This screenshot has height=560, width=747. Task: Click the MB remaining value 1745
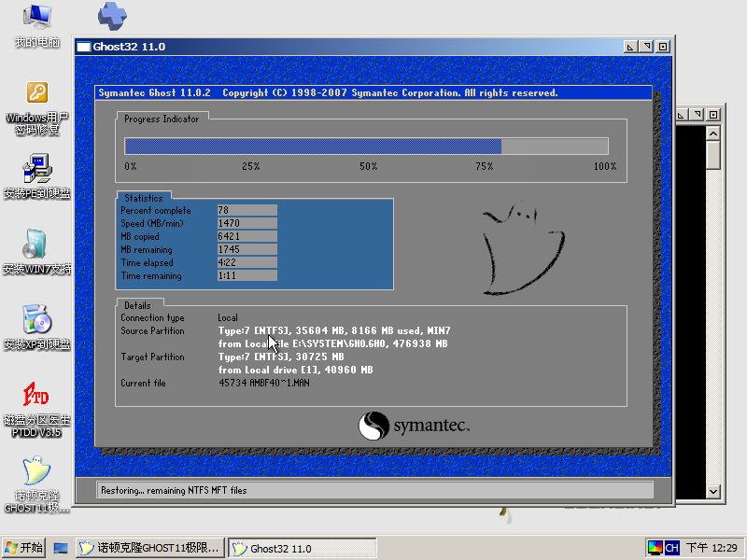pyautogui.click(x=247, y=249)
